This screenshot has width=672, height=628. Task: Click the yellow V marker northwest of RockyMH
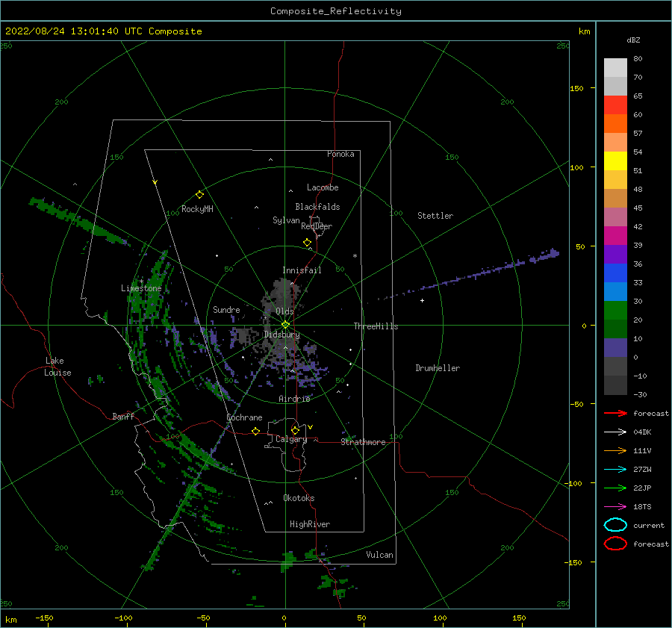tap(155, 182)
